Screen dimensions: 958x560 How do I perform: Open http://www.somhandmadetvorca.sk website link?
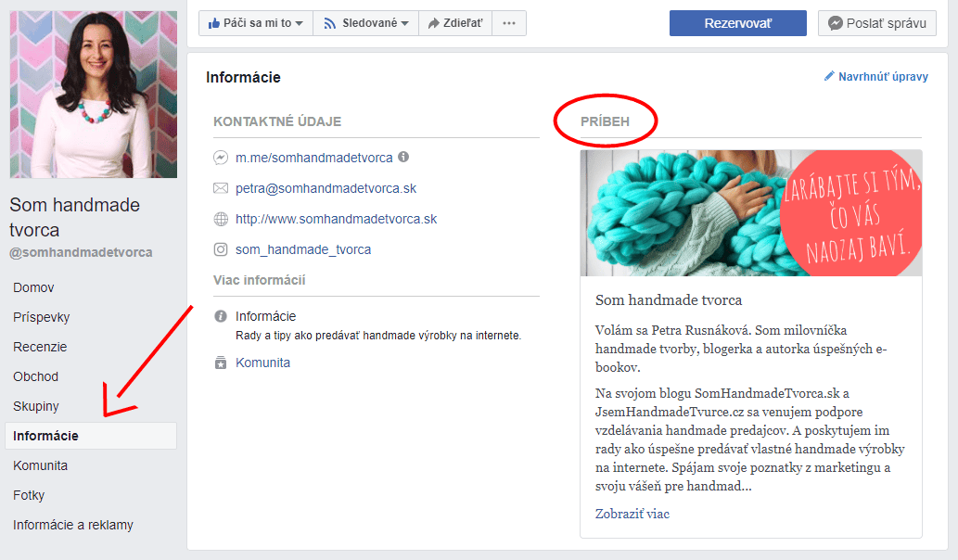(336, 219)
